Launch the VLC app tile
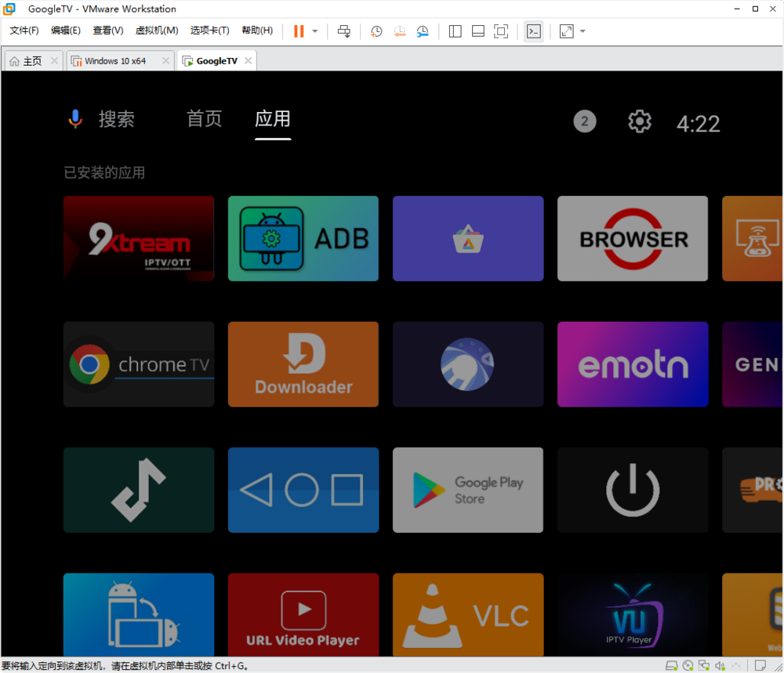Viewport: 784px width, 673px height. [x=468, y=615]
